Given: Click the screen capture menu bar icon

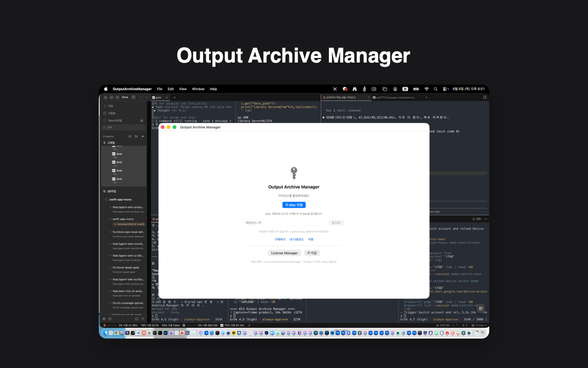Looking at the screenshot, I should click(335, 89).
